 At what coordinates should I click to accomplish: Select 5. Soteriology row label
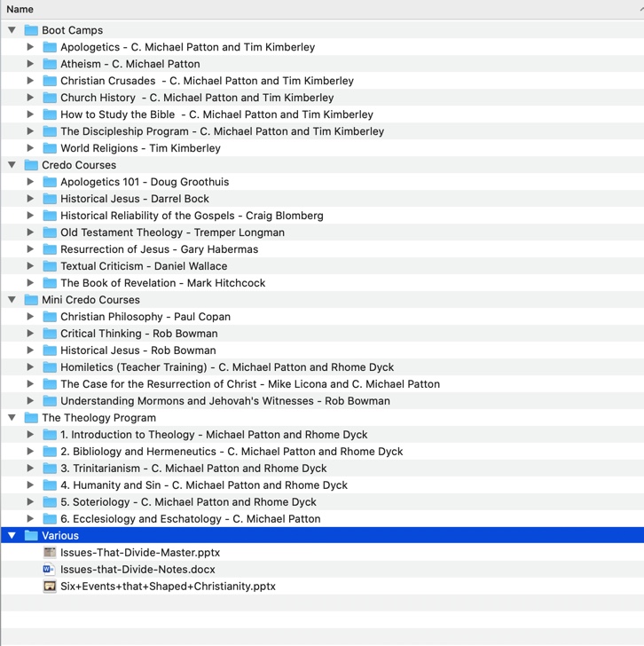coord(188,502)
